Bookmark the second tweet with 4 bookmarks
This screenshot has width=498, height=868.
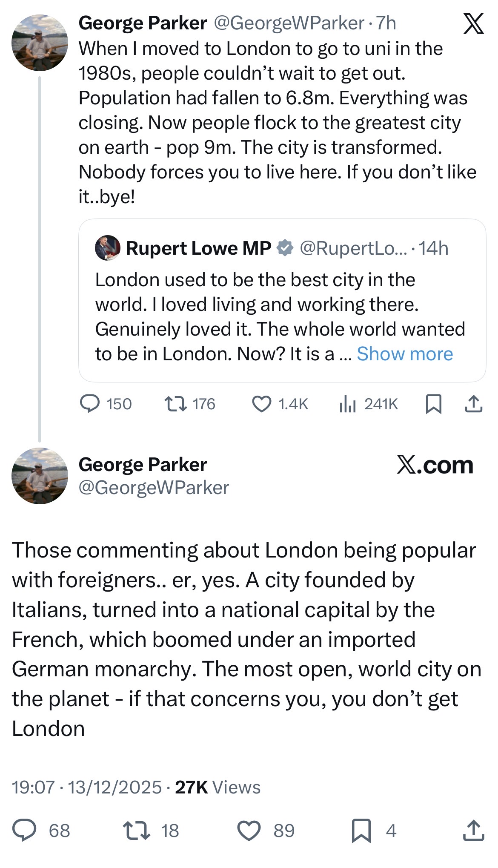361,831
